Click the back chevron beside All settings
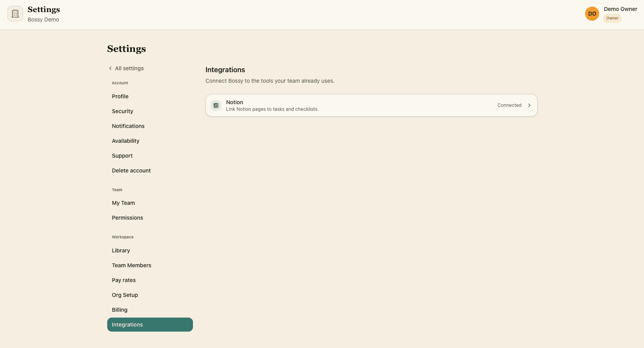 click(110, 68)
